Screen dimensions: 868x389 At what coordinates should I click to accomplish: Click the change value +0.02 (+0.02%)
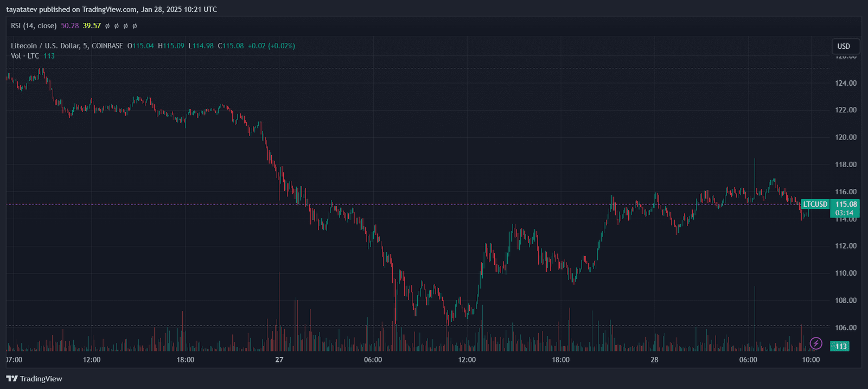272,46
